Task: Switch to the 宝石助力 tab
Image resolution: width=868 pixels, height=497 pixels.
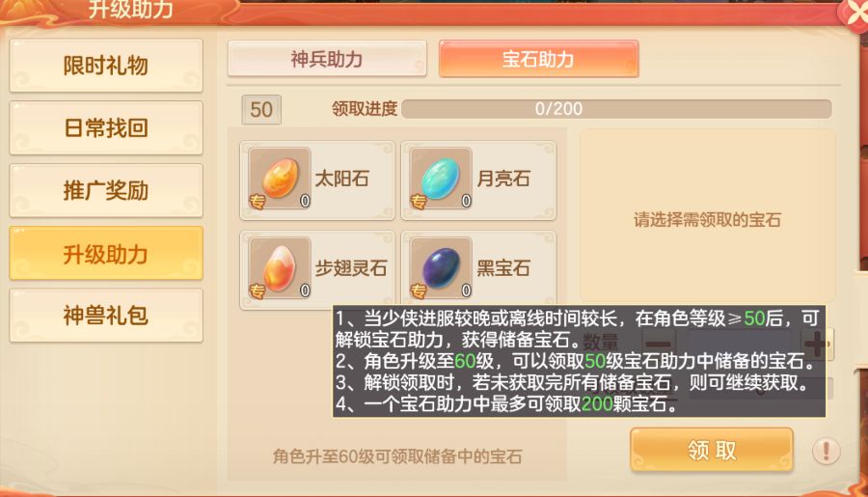Action: (538, 59)
